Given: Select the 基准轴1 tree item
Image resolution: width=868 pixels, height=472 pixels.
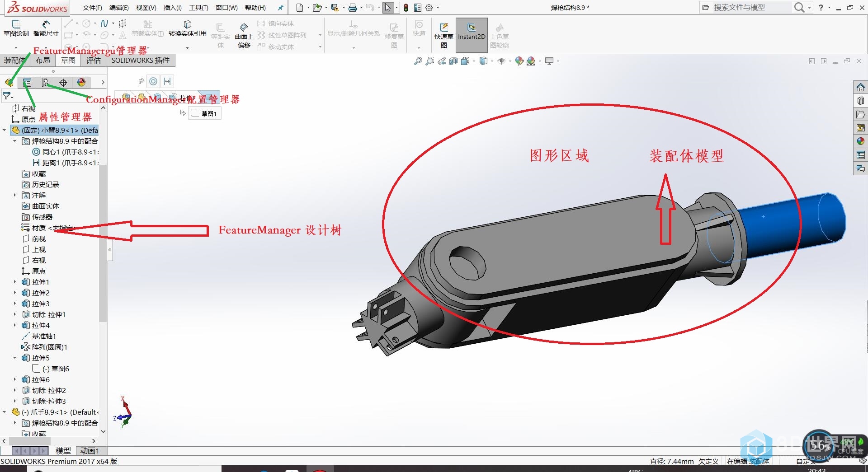Looking at the screenshot, I should point(38,336).
